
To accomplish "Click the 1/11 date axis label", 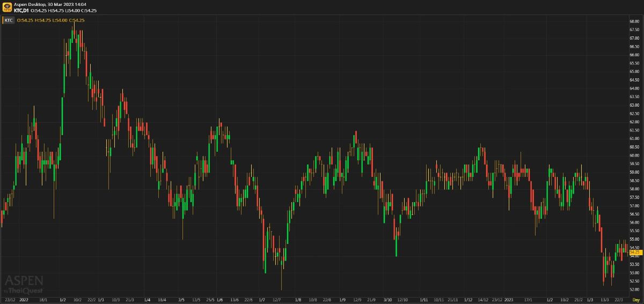I will 423,300.
